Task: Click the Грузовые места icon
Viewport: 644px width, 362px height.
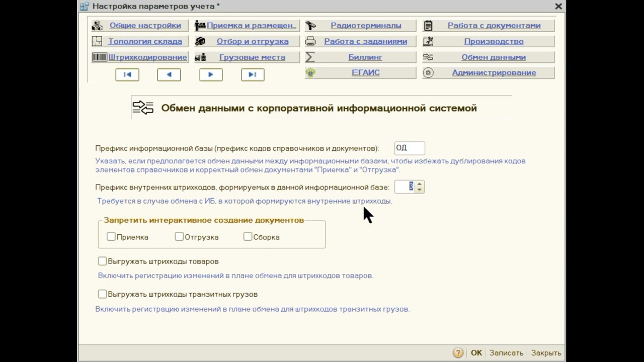Action: pos(200,57)
